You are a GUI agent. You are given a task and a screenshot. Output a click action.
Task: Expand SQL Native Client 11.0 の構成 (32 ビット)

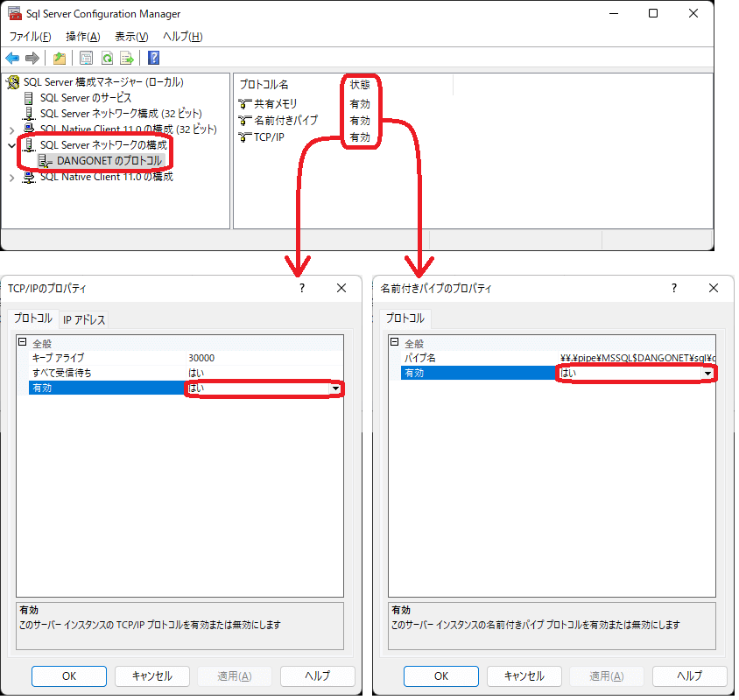(11, 129)
